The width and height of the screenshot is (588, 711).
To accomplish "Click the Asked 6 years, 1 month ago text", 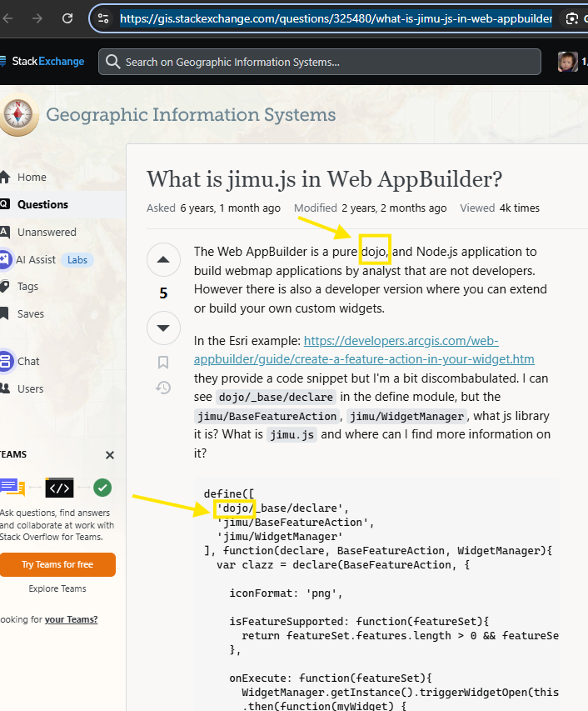I will point(213,208).
